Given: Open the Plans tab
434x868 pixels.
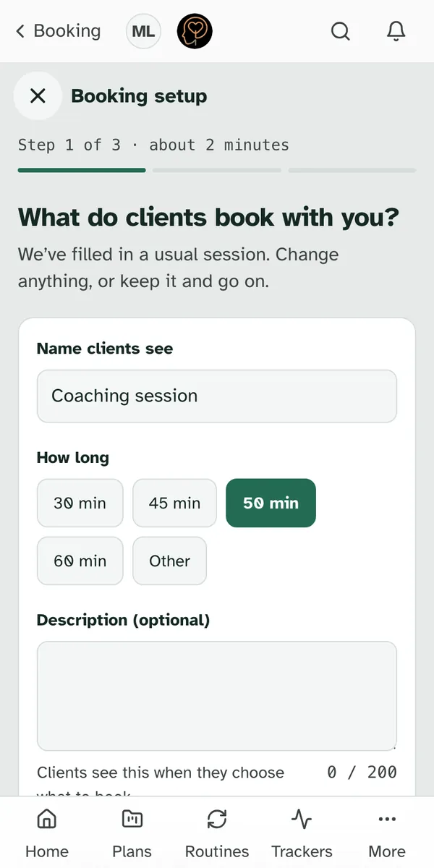Looking at the screenshot, I should point(132,833).
